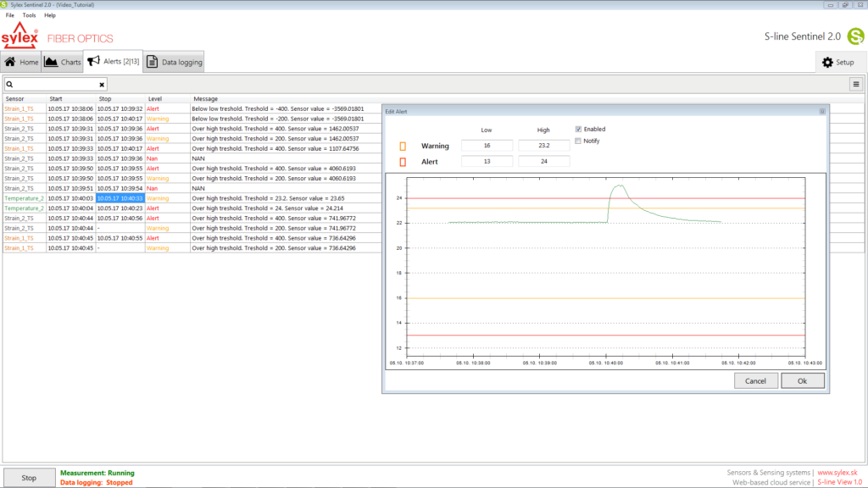Select the Strain_2_TS row with value 4060.6193 Alert

192,169
